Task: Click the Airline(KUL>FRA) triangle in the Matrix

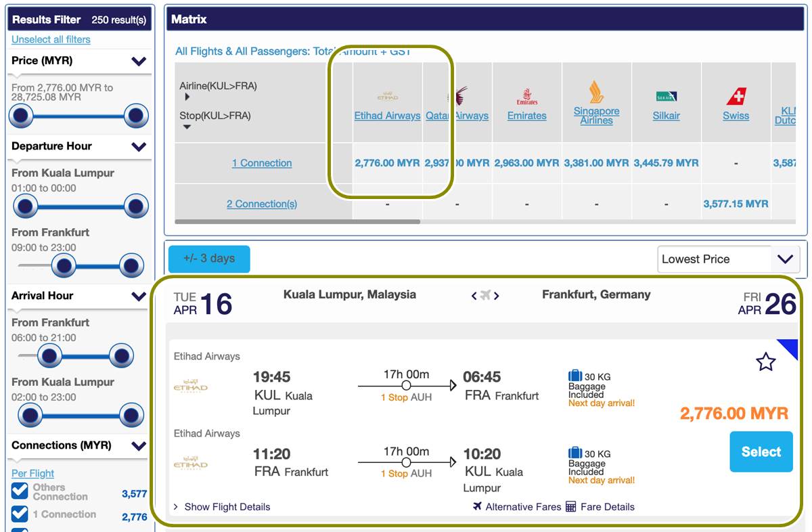Action: coord(187,97)
